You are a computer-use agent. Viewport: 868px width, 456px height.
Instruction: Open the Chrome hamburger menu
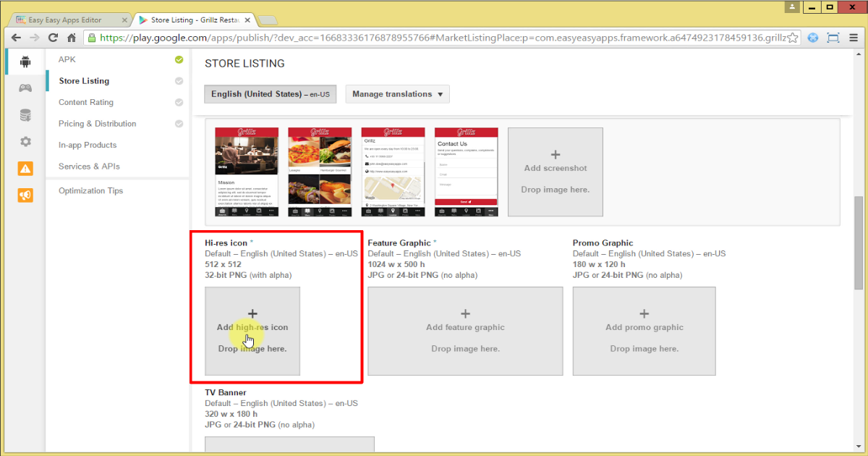pos(854,38)
